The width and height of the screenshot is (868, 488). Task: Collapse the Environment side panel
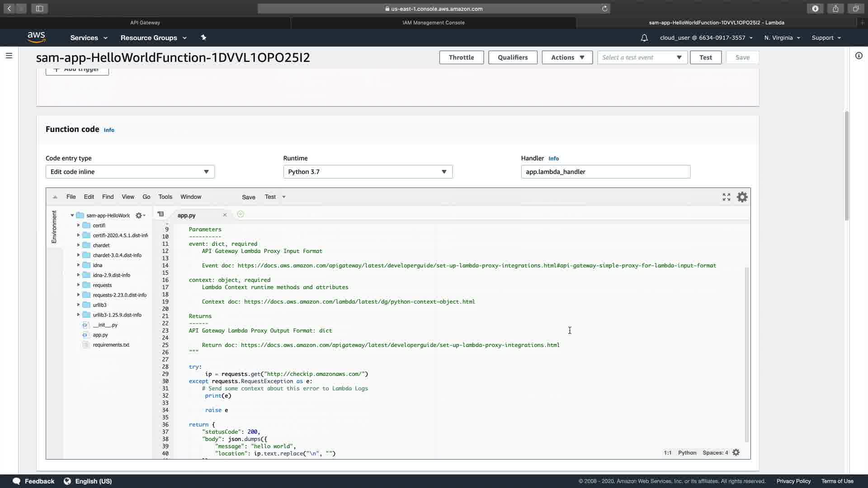[x=54, y=227]
